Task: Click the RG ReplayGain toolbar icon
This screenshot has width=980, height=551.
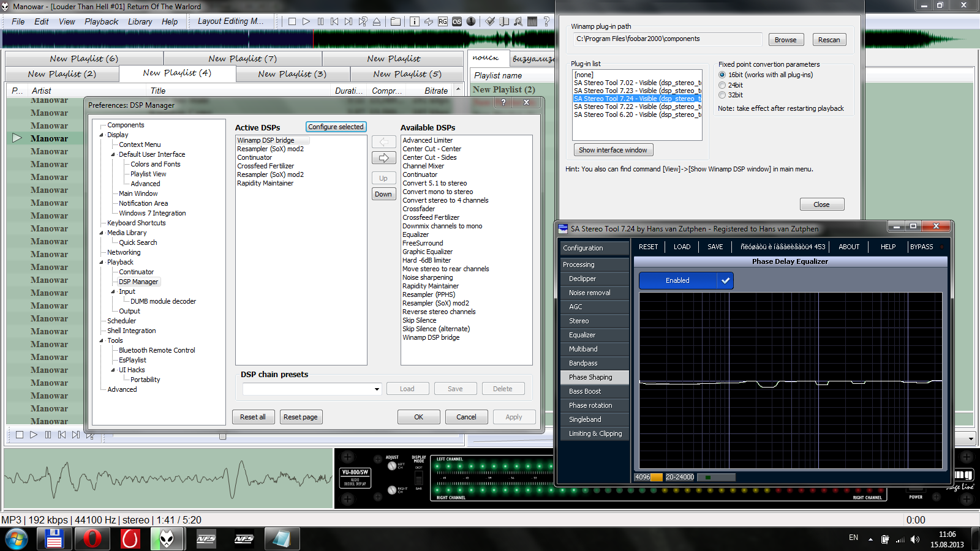Action: pyautogui.click(x=443, y=21)
